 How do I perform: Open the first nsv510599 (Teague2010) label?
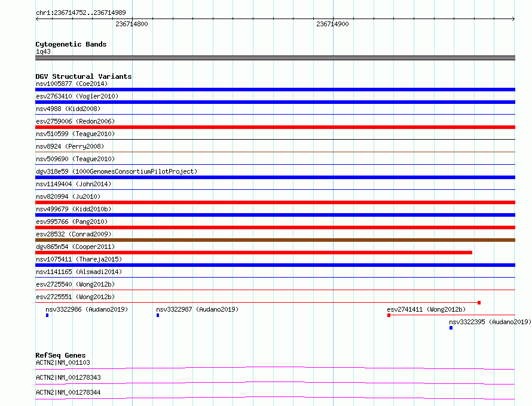tap(75, 134)
